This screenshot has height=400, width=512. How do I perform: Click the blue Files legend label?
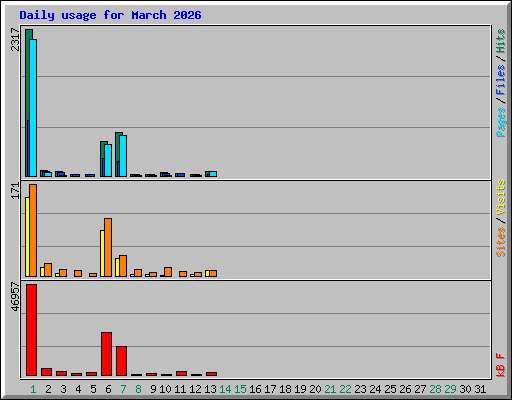pos(501,80)
